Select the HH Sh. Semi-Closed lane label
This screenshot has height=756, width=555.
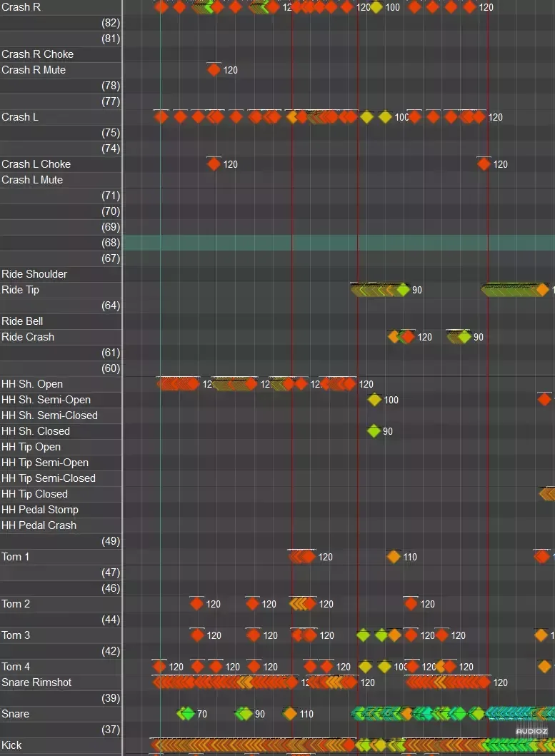(50, 415)
